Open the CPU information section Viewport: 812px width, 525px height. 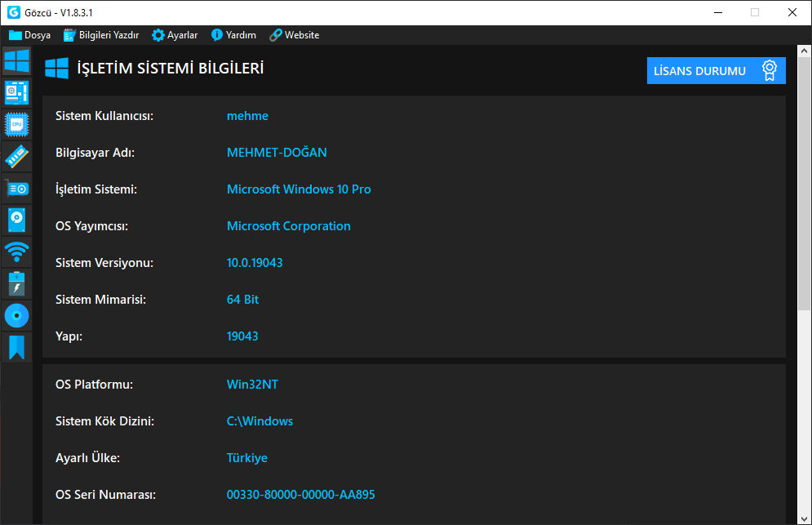click(x=16, y=124)
